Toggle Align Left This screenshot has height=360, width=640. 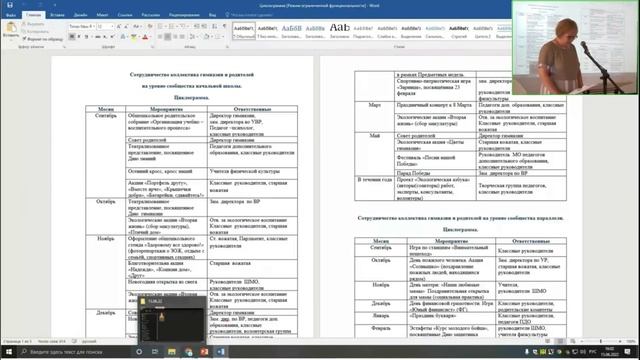coord(160,37)
